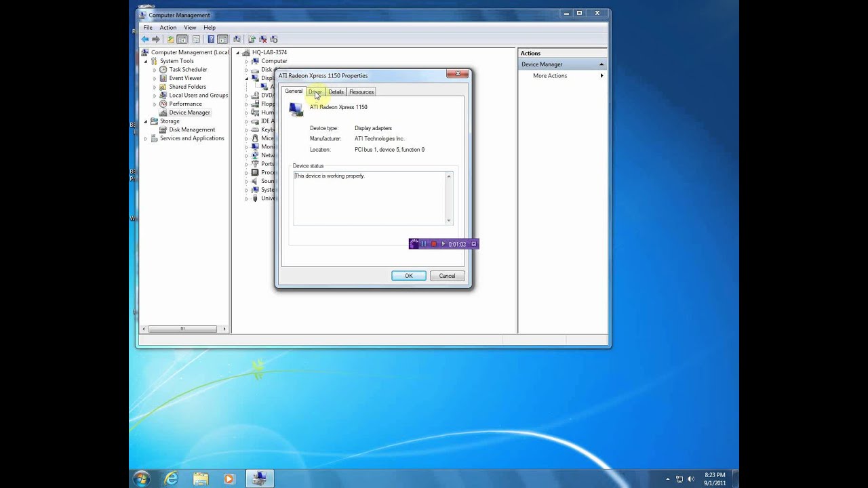This screenshot has height=488, width=868.
Task: Launch Internet Explorer from the taskbar
Action: click(172, 479)
